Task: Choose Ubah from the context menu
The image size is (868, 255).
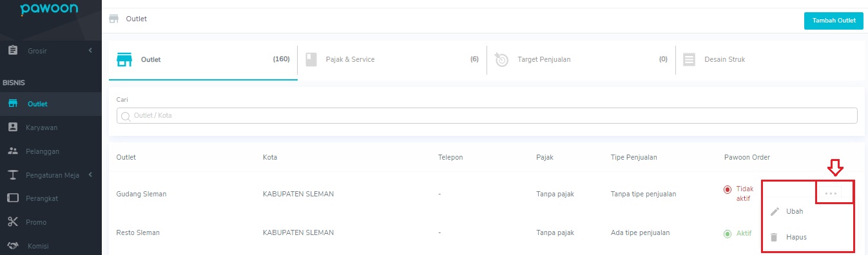Action: click(x=795, y=211)
